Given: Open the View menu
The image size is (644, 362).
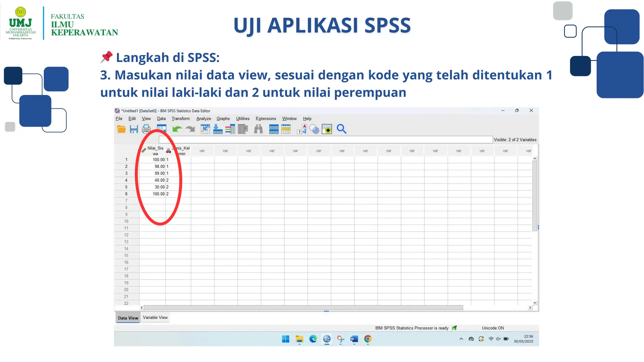Looking at the screenshot, I should (x=146, y=118).
